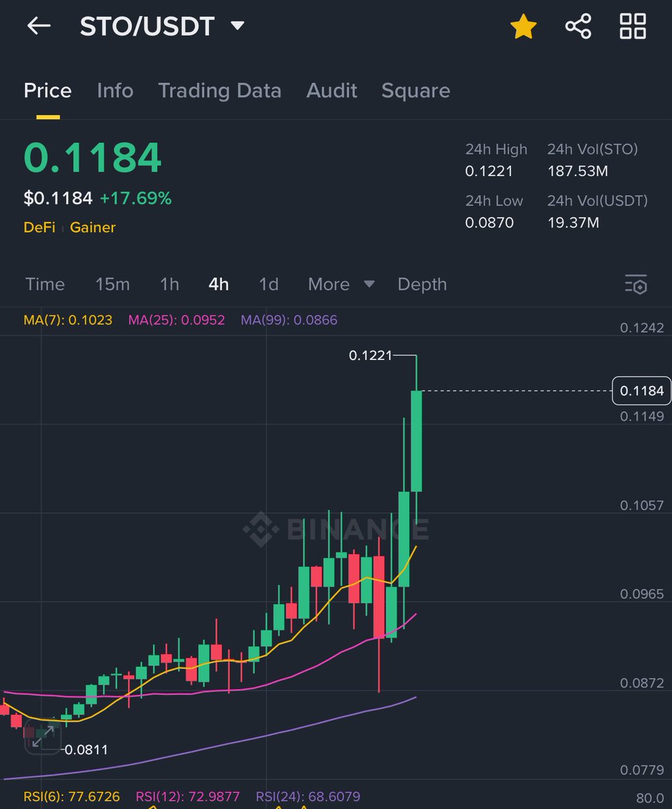Switch to the Price tab
Screen dimensions: 672x809
click(x=48, y=90)
